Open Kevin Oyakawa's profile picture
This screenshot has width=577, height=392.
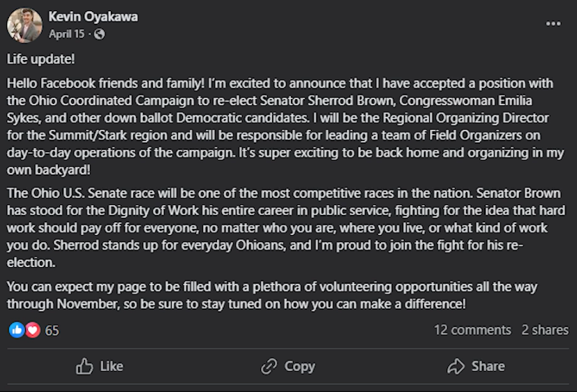pyautogui.click(x=24, y=25)
